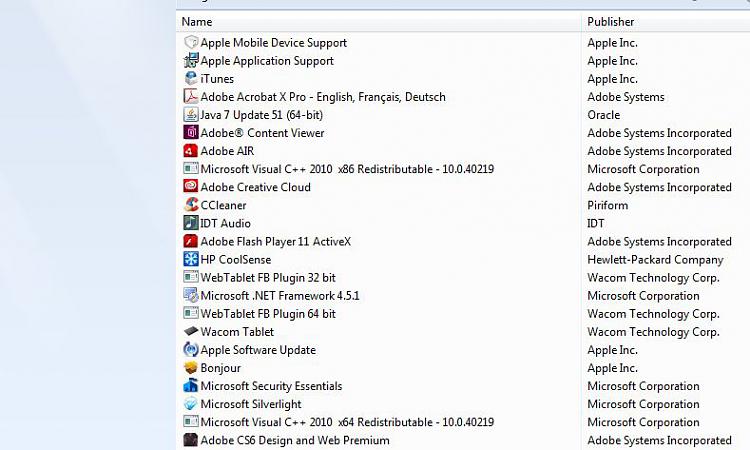Select the 'iTunes' program name
The width and height of the screenshot is (750, 450).
coord(217,79)
